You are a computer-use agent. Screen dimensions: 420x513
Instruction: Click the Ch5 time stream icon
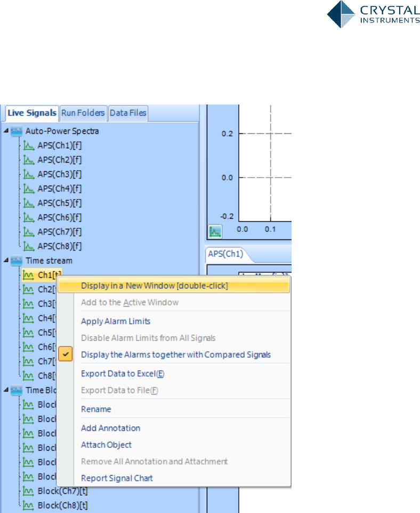click(x=28, y=333)
